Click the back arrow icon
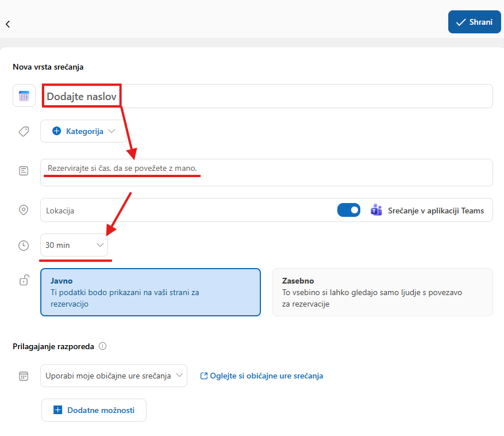The width and height of the screenshot is (504, 436). click(7, 24)
